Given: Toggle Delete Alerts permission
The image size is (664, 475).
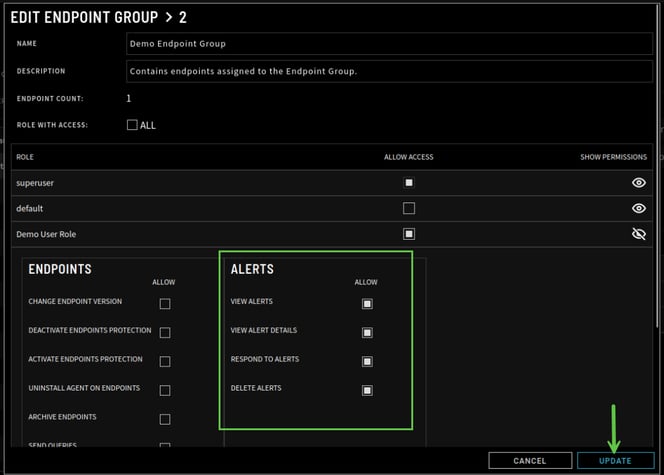Looking at the screenshot, I should tap(367, 390).
